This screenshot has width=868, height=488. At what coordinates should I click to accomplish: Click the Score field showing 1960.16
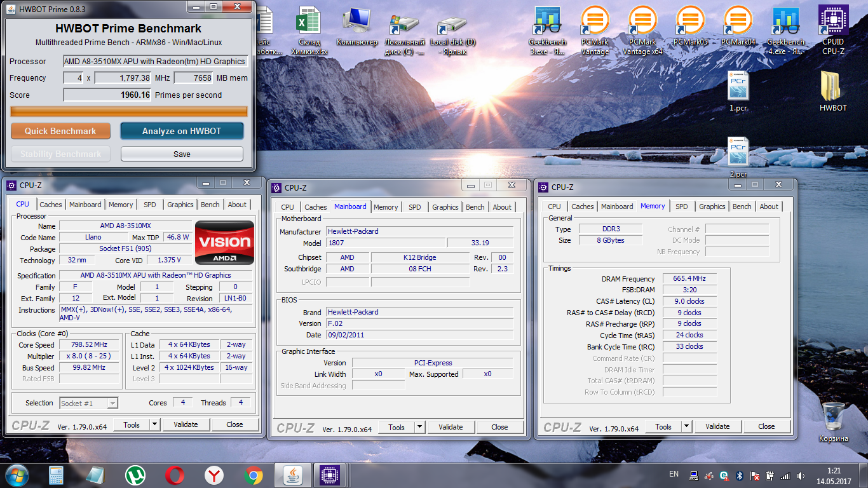107,95
